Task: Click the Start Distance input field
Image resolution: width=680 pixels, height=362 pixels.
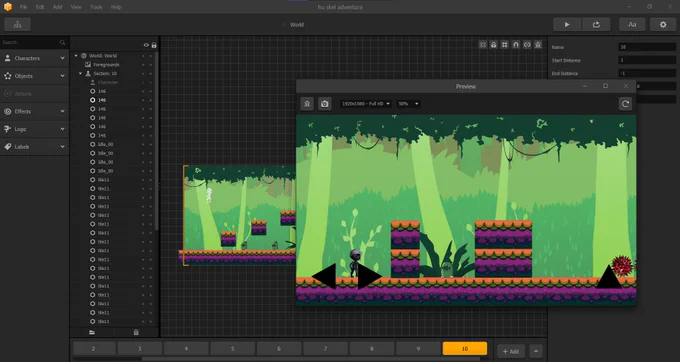Action: click(647, 60)
